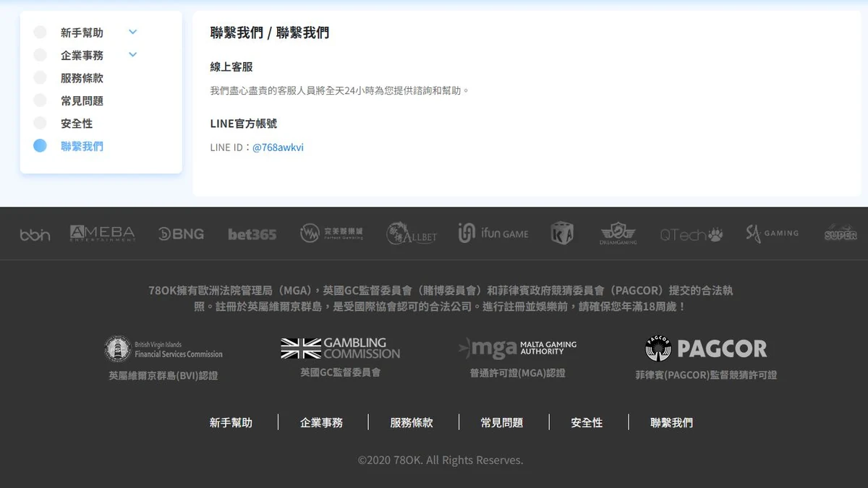Open 新手幫助 in the sidebar
The width and height of the screenshot is (868, 488).
[82, 33]
